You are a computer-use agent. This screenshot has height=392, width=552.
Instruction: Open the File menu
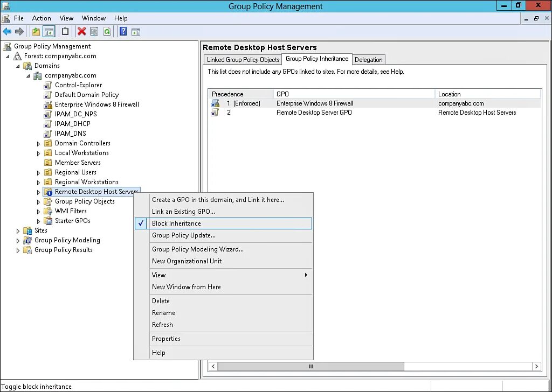[x=19, y=18]
